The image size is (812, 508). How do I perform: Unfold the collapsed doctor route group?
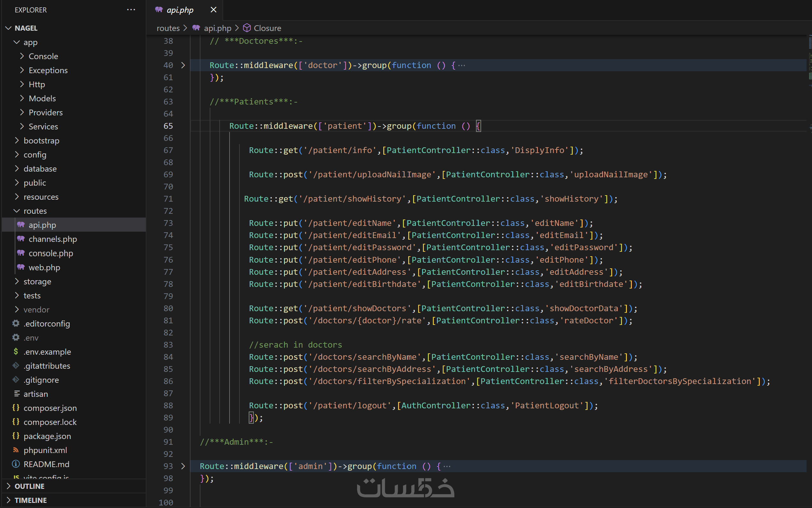[x=183, y=65]
